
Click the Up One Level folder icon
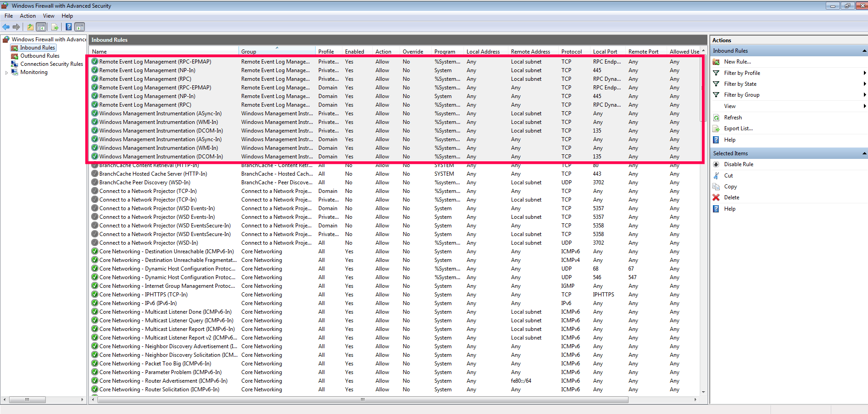tap(30, 27)
